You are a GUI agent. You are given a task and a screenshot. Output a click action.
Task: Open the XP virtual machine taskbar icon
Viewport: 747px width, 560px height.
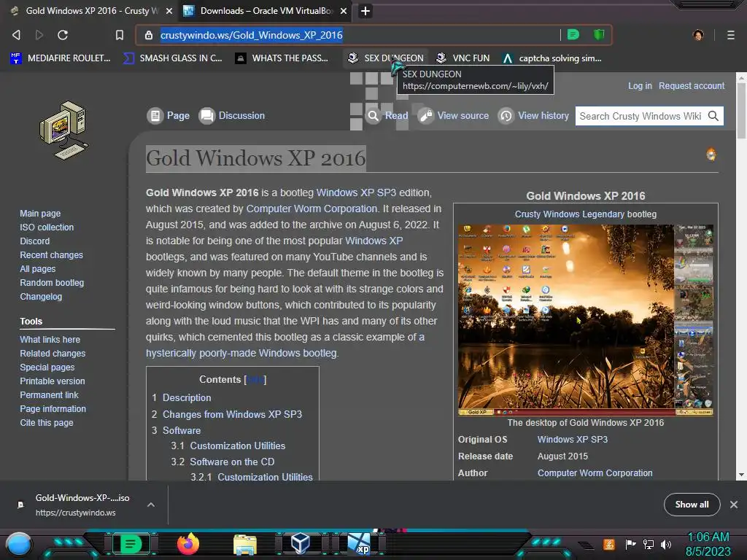click(359, 544)
